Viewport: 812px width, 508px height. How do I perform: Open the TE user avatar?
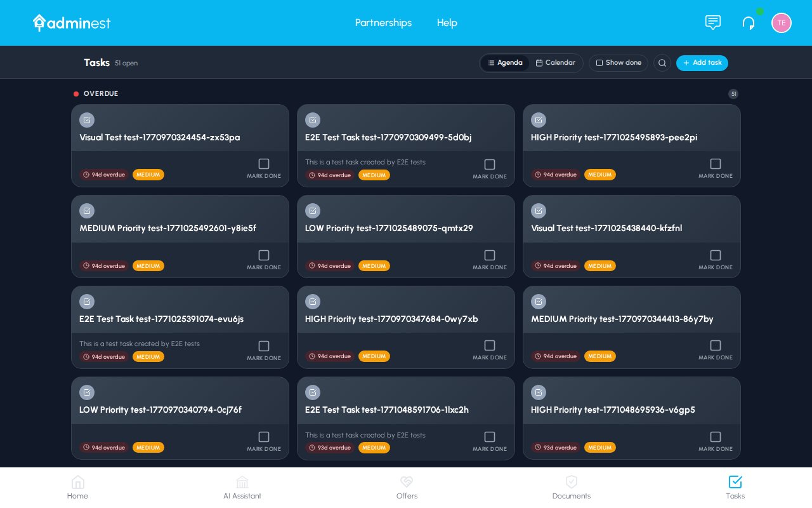pyautogui.click(x=782, y=23)
